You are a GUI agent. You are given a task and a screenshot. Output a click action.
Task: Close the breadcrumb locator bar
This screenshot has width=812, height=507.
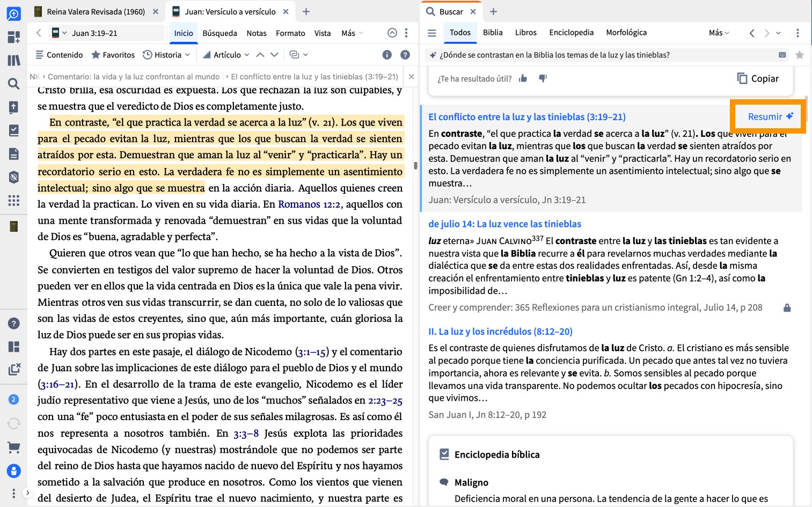tap(411, 77)
